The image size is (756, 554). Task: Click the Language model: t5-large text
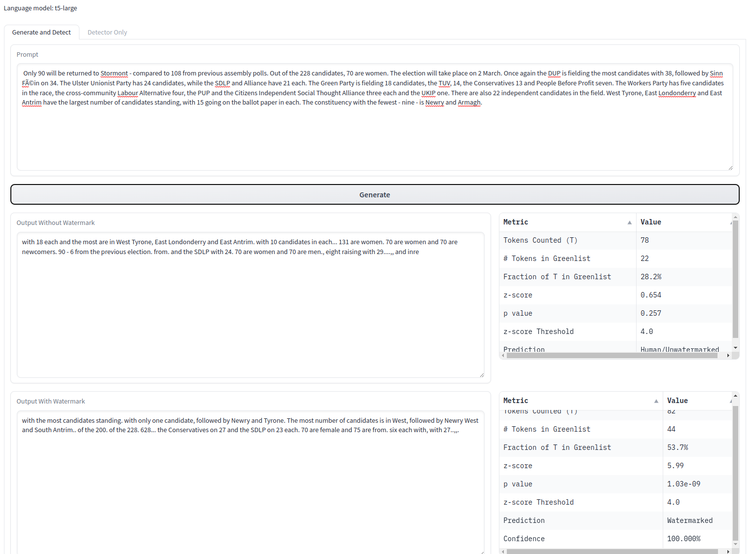click(40, 8)
